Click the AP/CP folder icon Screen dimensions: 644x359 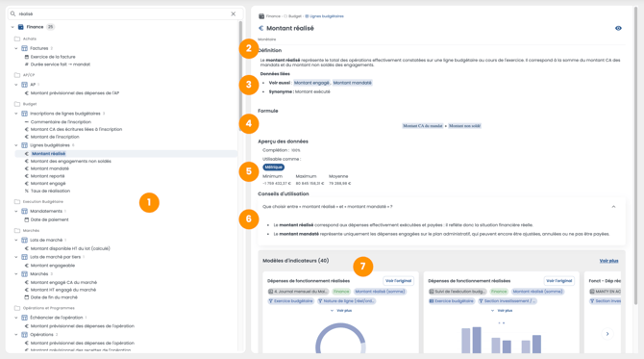point(17,75)
